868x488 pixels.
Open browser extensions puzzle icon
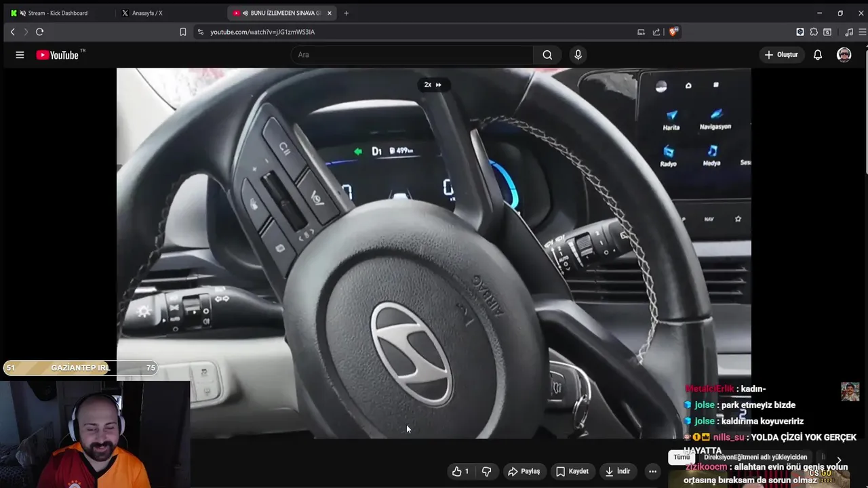coord(814,32)
